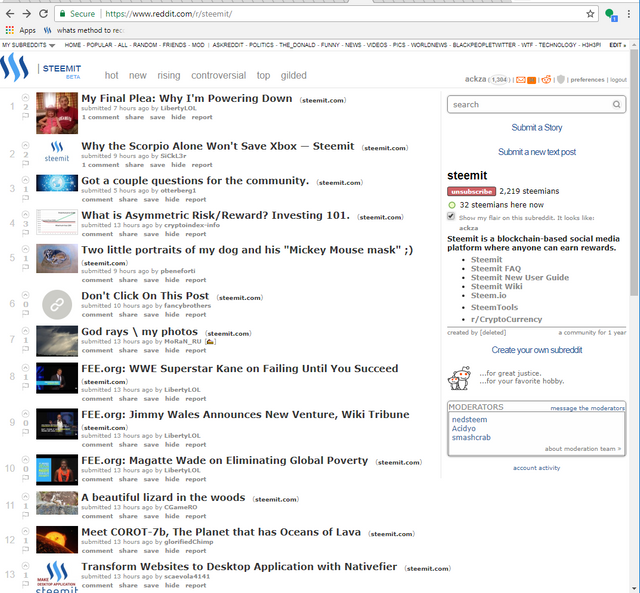Switch to the top tab

click(263, 76)
